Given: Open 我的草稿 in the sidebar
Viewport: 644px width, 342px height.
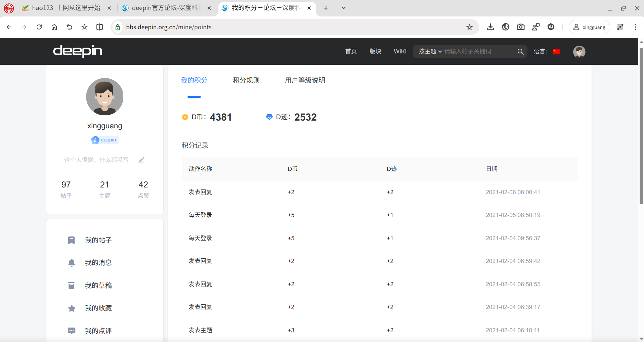Looking at the screenshot, I should [98, 286].
